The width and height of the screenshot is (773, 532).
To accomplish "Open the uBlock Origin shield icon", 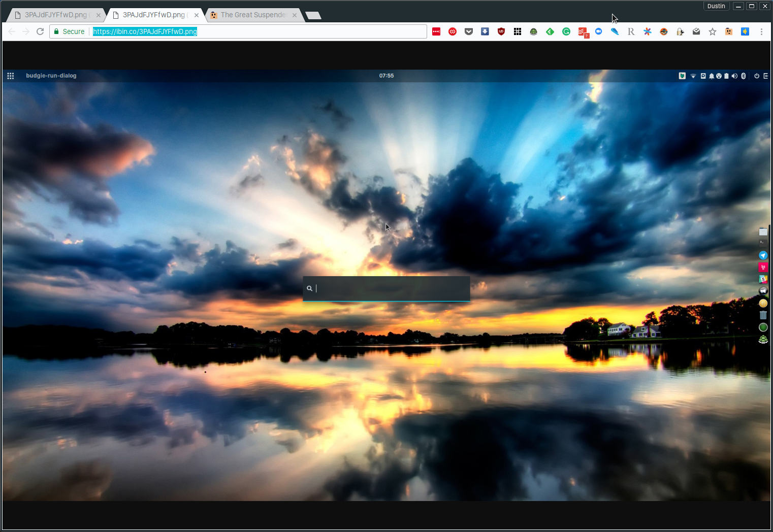I will point(501,31).
